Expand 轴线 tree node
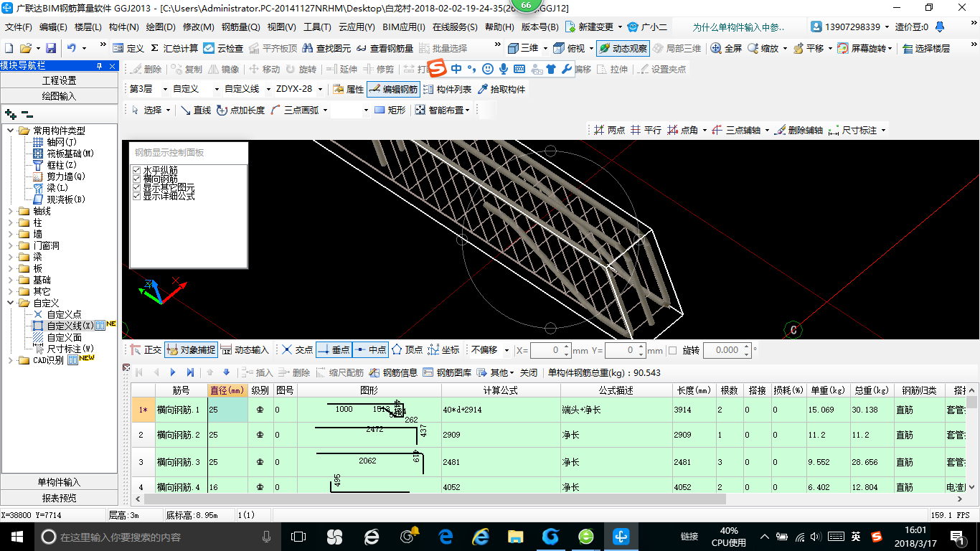980x551 pixels. [x=11, y=211]
